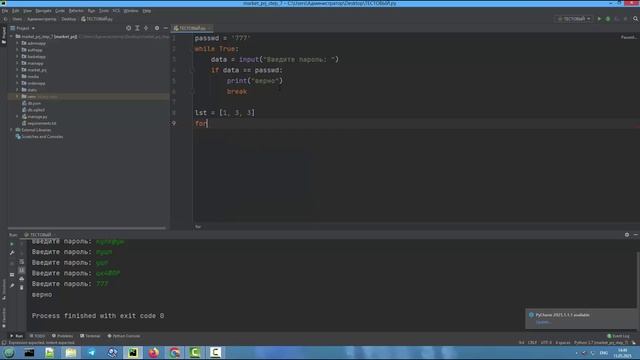Select the ТЕСТОВЫЙ.py editor tab
This screenshot has width=640, height=360.
192,28
